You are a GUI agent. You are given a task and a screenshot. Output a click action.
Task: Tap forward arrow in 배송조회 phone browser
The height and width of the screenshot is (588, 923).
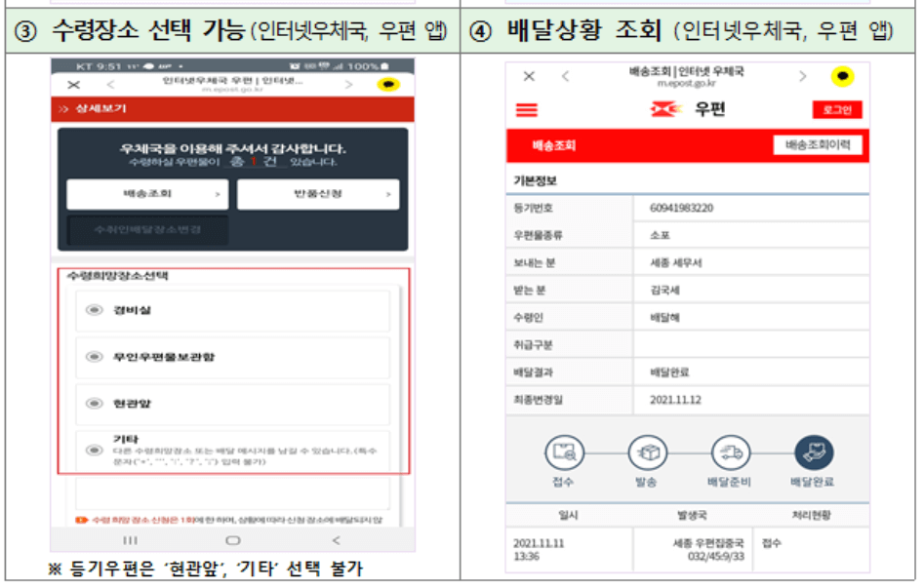(x=802, y=76)
